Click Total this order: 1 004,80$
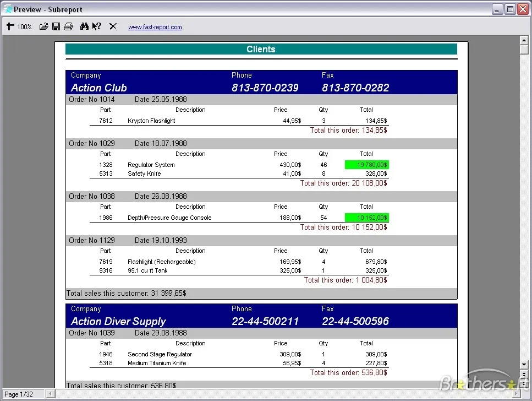Viewport: 532px width, 401px height. pos(345,280)
